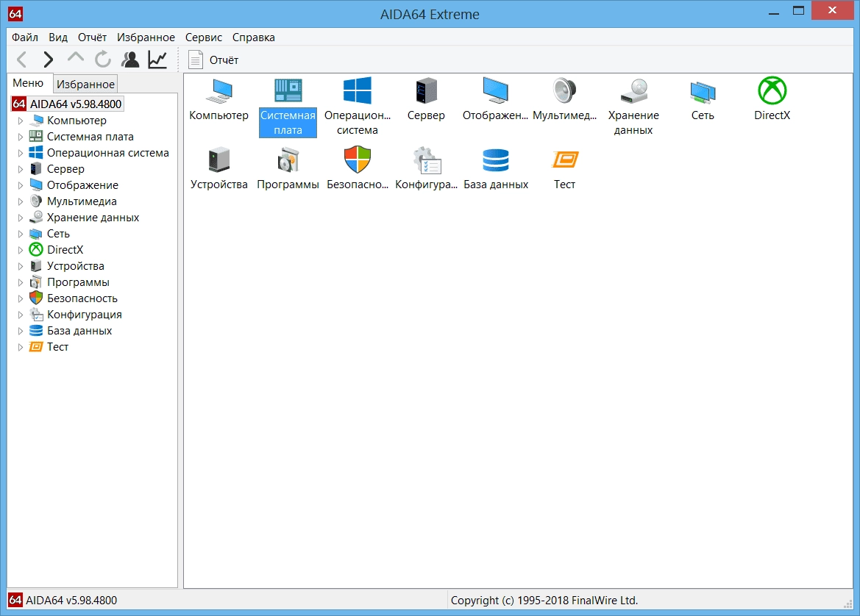Open the Тест large icon

coord(564,168)
